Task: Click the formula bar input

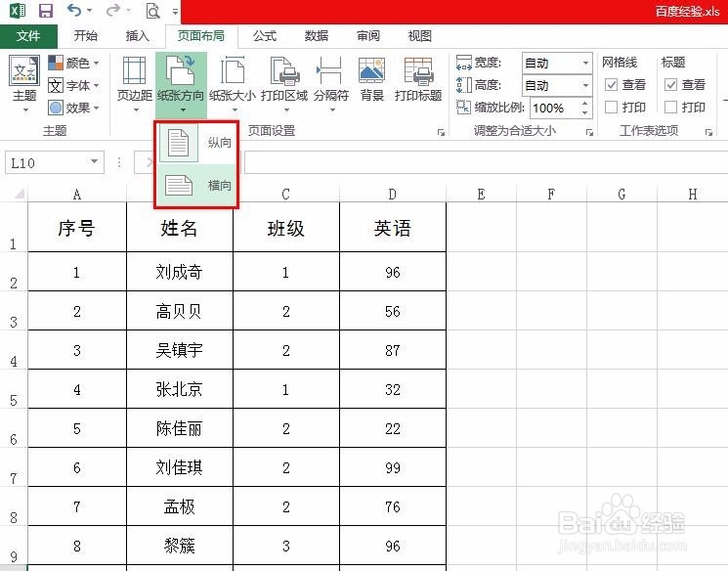Action: point(486,162)
